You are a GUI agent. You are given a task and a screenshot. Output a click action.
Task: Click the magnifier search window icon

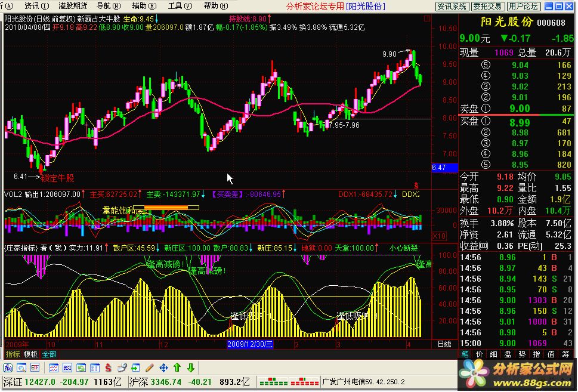[x=21, y=368]
